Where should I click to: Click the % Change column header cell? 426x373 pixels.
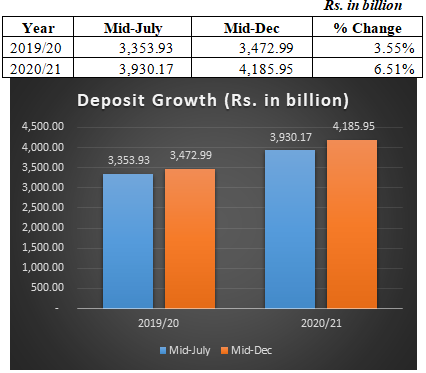[x=368, y=27]
